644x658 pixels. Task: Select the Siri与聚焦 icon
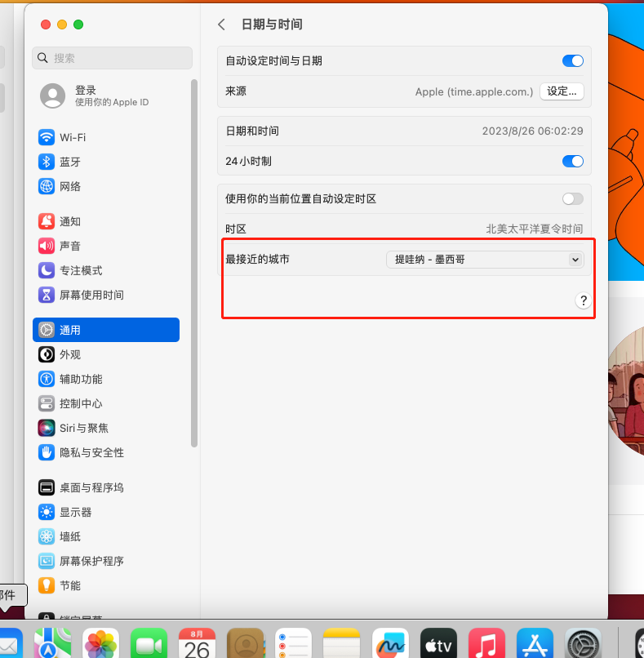pos(47,428)
